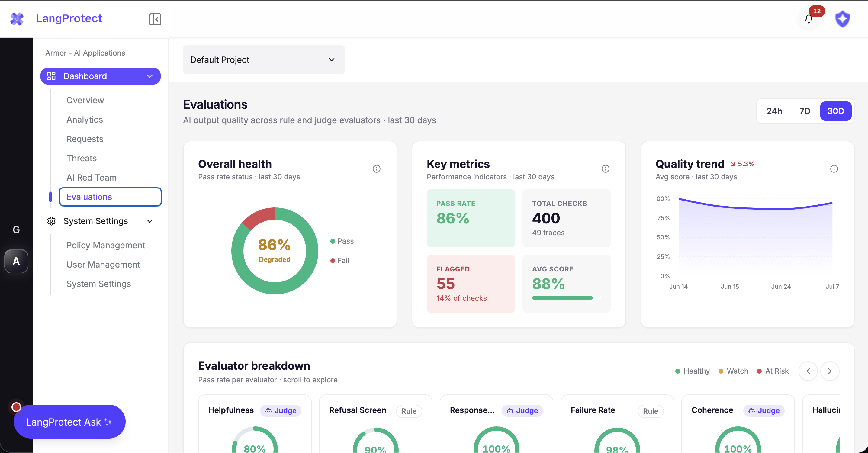Switch time range to 24h
This screenshot has width=868, height=453.
tap(774, 111)
